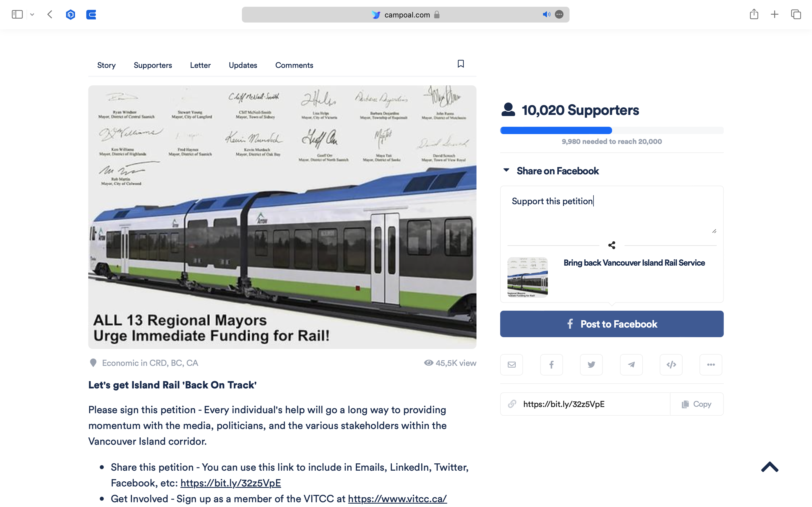Open the sidebar dropdown arrow

click(x=32, y=14)
